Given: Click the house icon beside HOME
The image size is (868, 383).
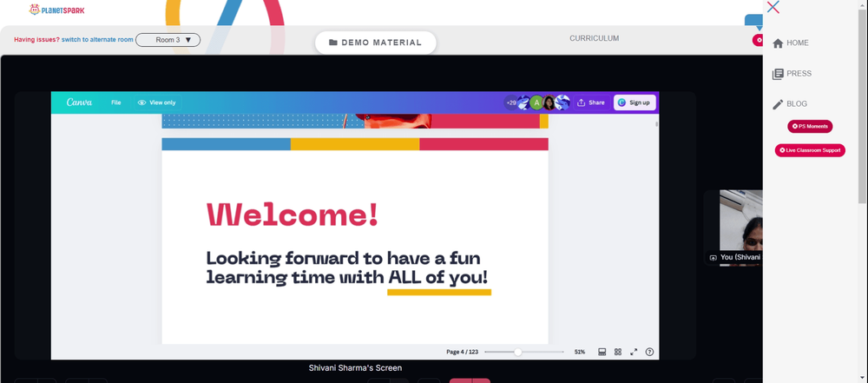Looking at the screenshot, I should 778,43.
